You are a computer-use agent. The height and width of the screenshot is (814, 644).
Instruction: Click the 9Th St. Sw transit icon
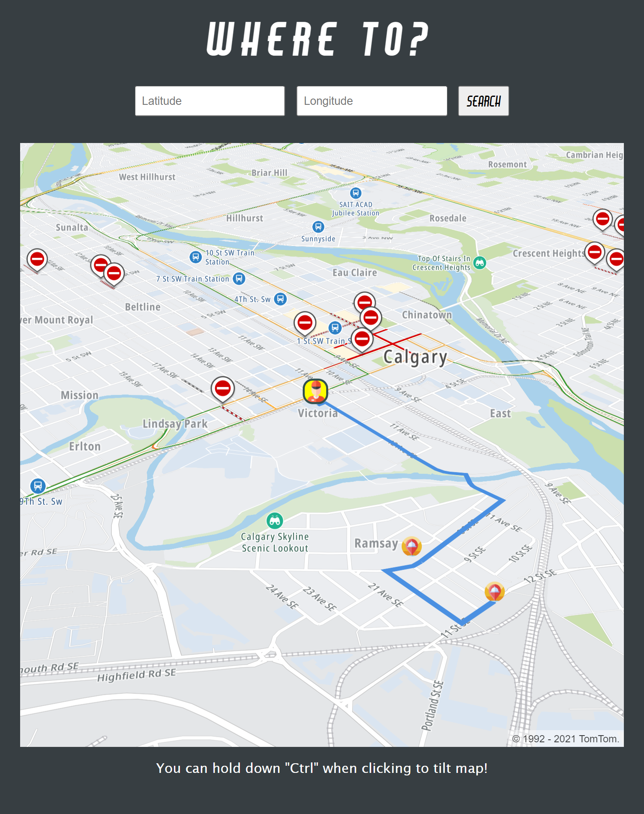38,486
